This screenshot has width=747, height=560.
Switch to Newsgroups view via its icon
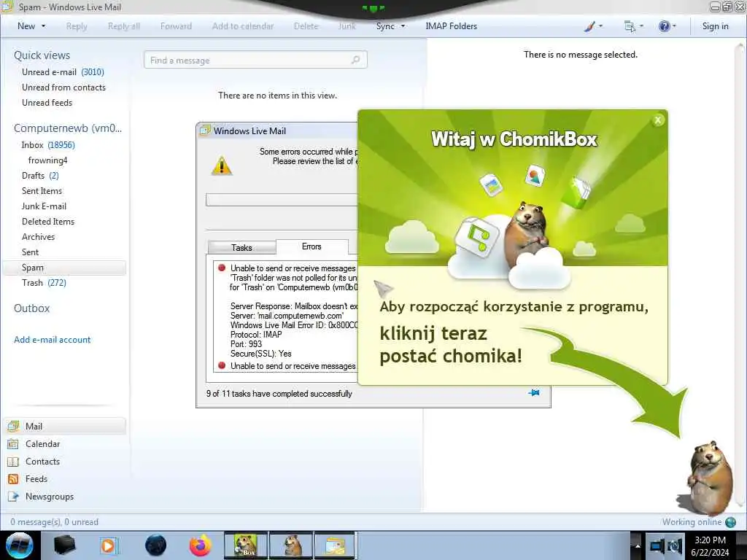13,497
